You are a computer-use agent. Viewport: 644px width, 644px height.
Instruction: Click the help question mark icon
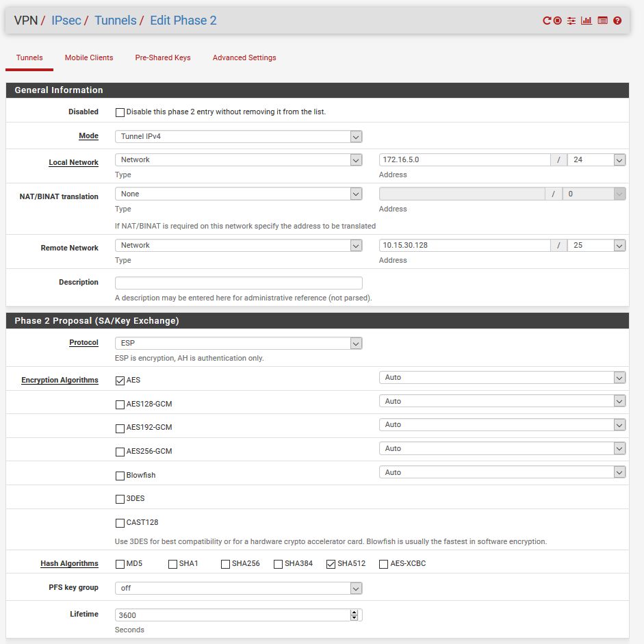(617, 21)
